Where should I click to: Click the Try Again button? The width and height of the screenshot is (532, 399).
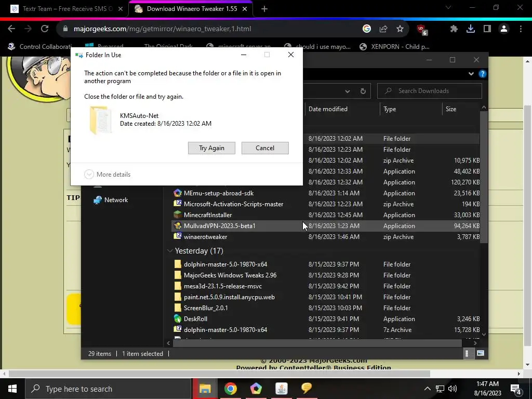211,148
